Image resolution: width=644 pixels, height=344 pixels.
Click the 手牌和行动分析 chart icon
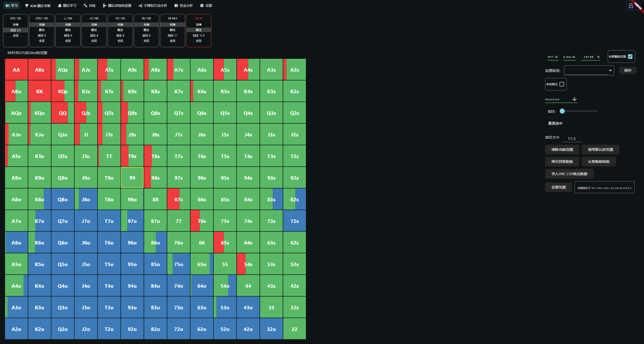click(140, 6)
